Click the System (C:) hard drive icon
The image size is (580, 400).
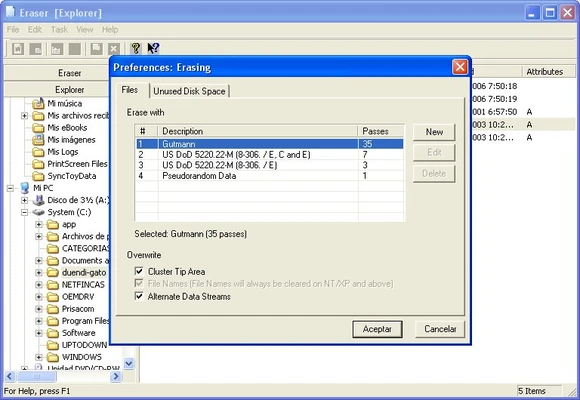coord(38,212)
